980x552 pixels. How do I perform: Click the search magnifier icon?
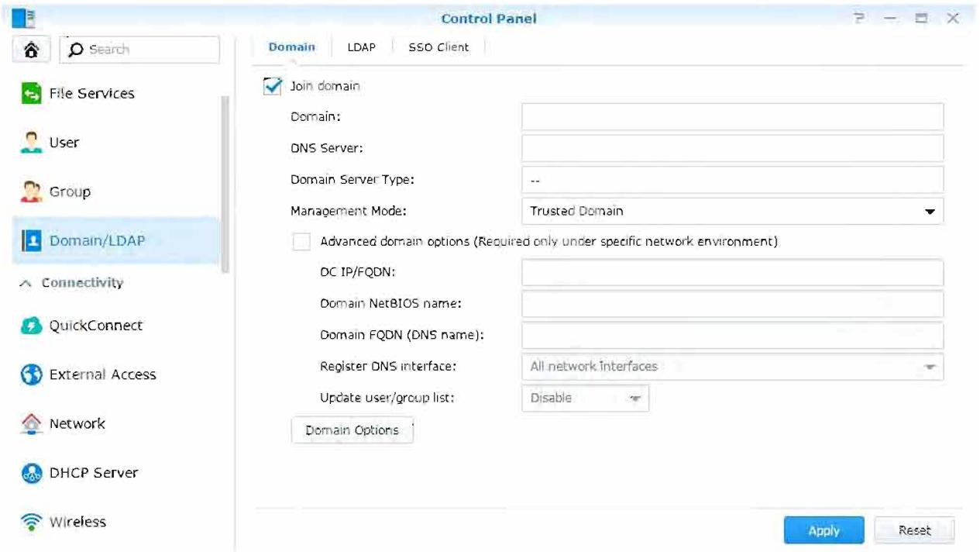pyautogui.click(x=77, y=50)
